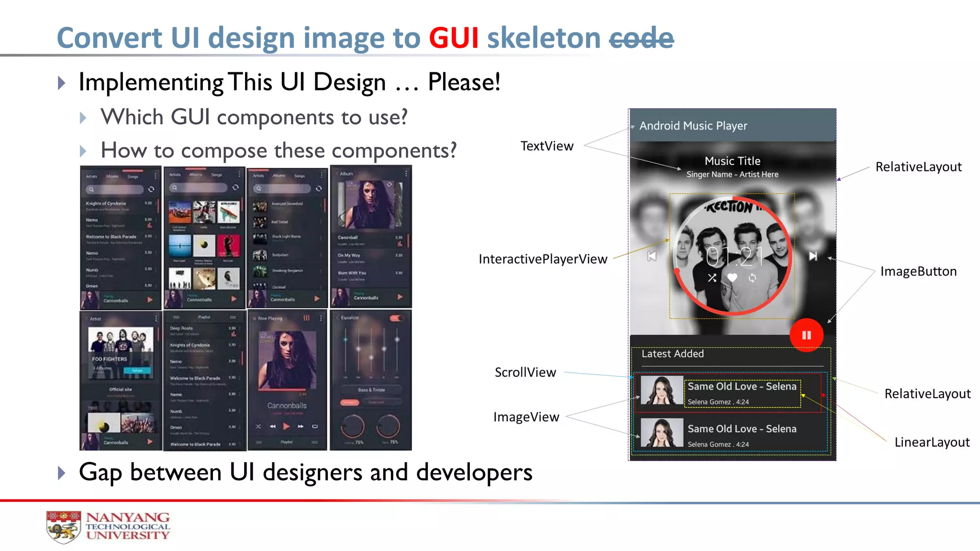
Task: Open the three-dot menu in the Artist mockup
Action: click(156, 319)
